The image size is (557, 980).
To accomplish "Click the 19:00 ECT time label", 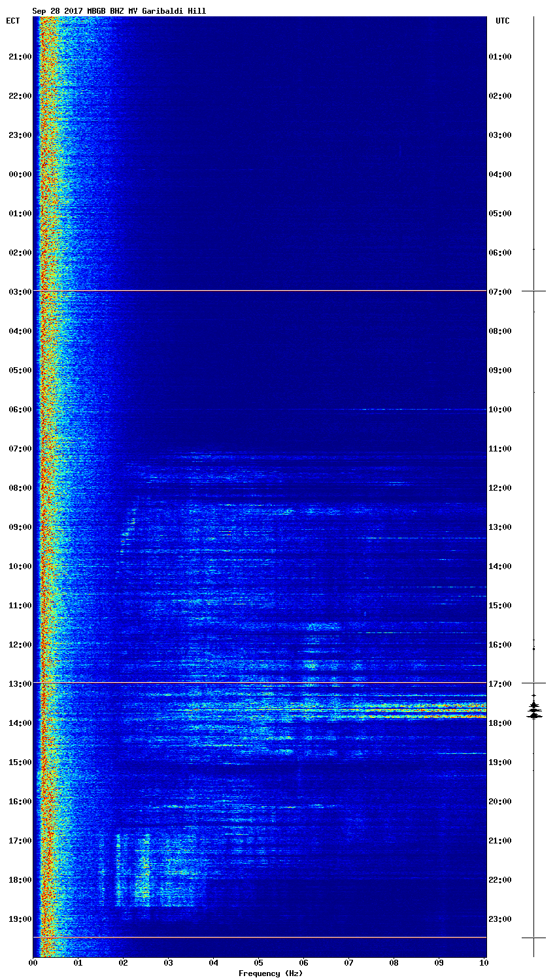I will tap(20, 919).
